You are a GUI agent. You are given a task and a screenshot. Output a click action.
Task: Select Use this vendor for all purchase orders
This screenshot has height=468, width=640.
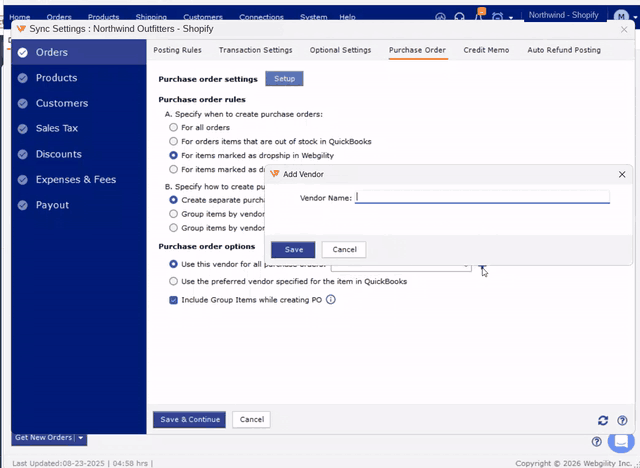coord(173,264)
